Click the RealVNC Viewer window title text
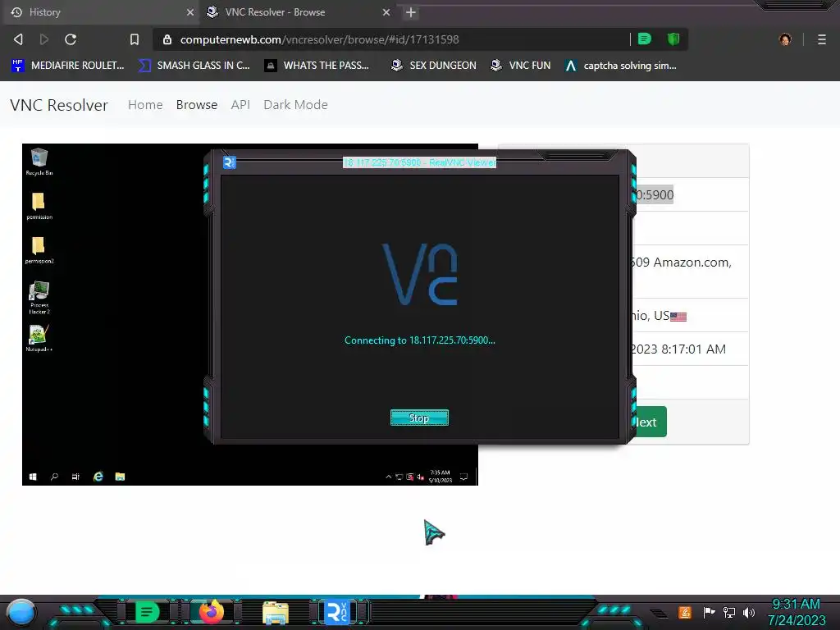This screenshot has height=630, width=840. click(419, 162)
